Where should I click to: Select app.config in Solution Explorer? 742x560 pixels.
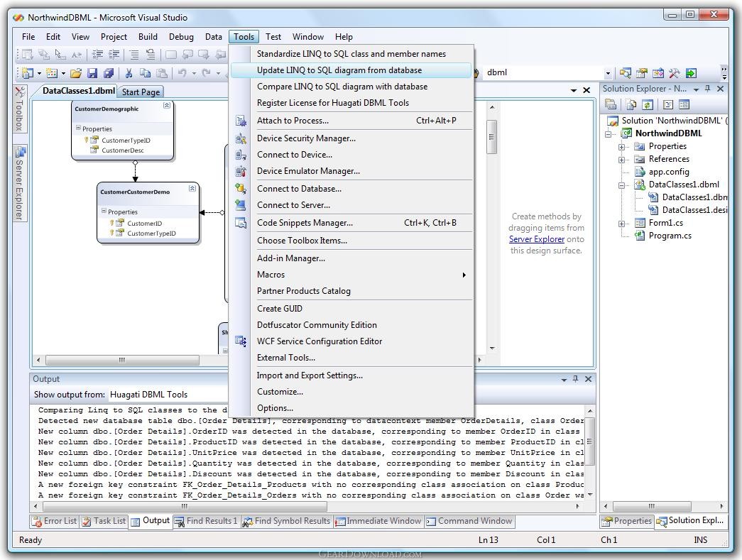tap(669, 172)
